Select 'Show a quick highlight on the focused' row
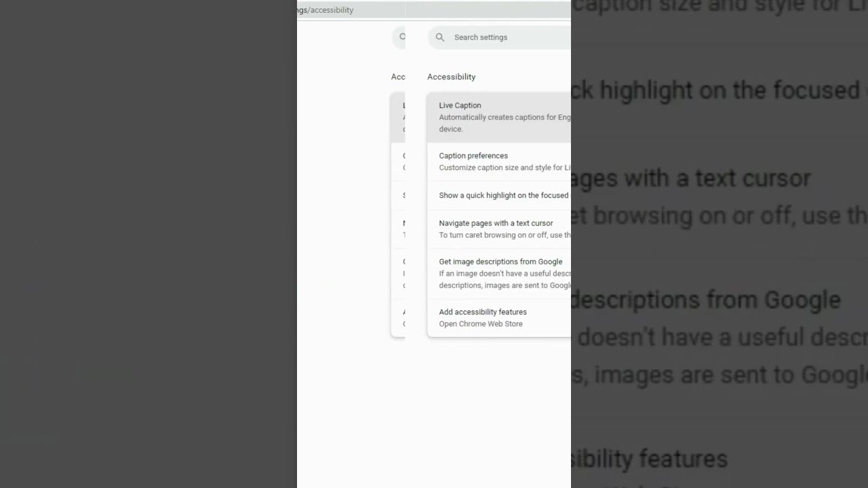868x488 pixels. pyautogui.click(x=499, y=195)
